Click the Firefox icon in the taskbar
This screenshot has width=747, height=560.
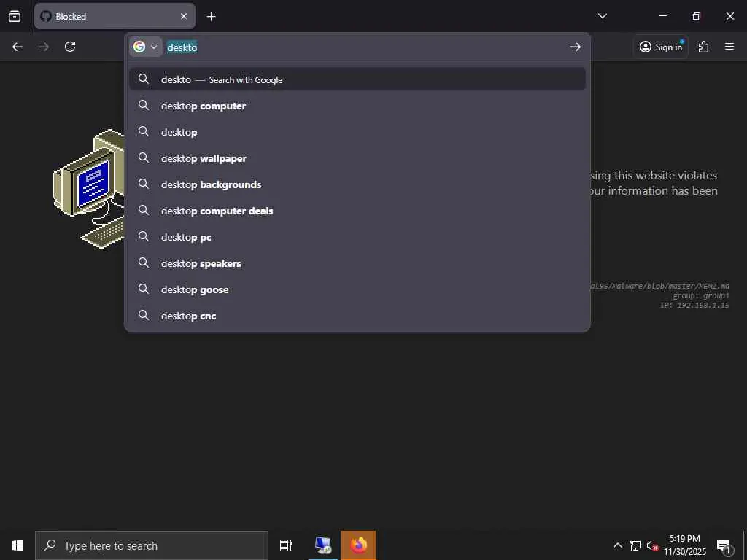[359, 545]
